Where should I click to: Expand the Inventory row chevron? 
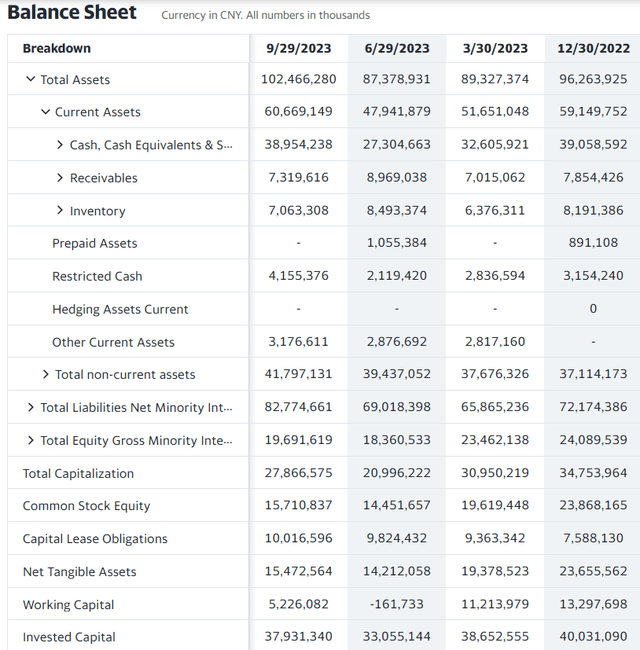point(60,210)
